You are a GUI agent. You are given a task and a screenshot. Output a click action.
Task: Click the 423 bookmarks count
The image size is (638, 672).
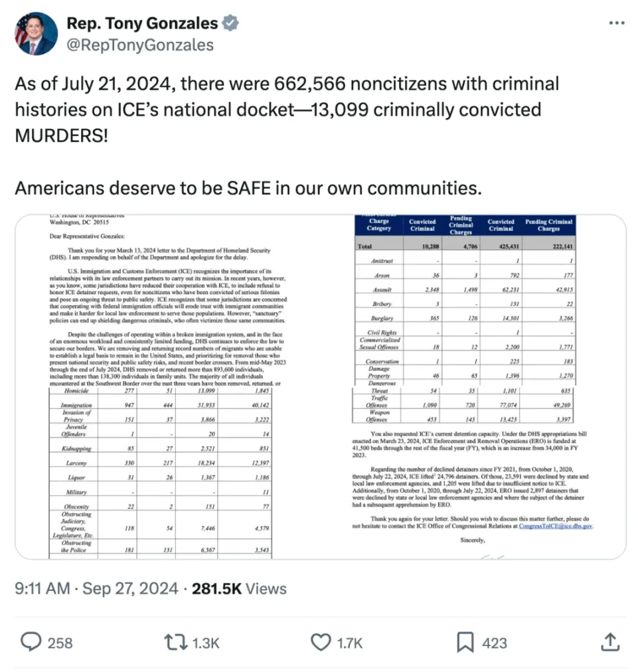click(x=494, y=643)
